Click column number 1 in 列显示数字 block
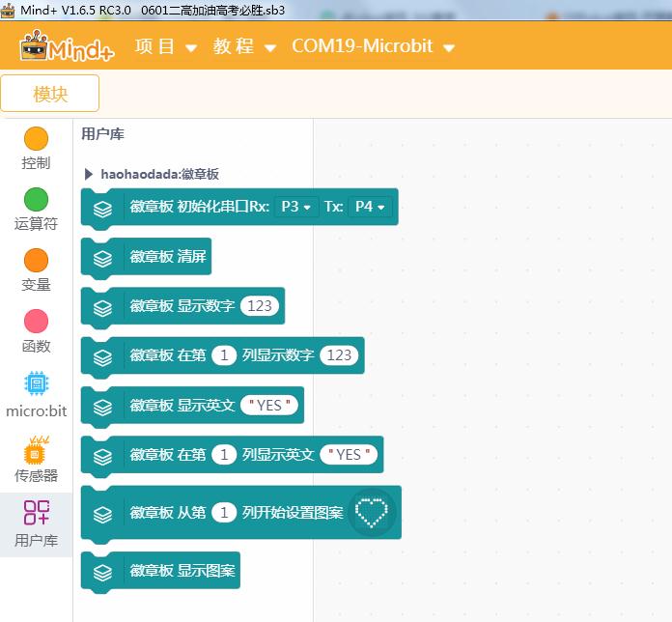Screen dimensions: 672x622 click(x=224, y=355)
